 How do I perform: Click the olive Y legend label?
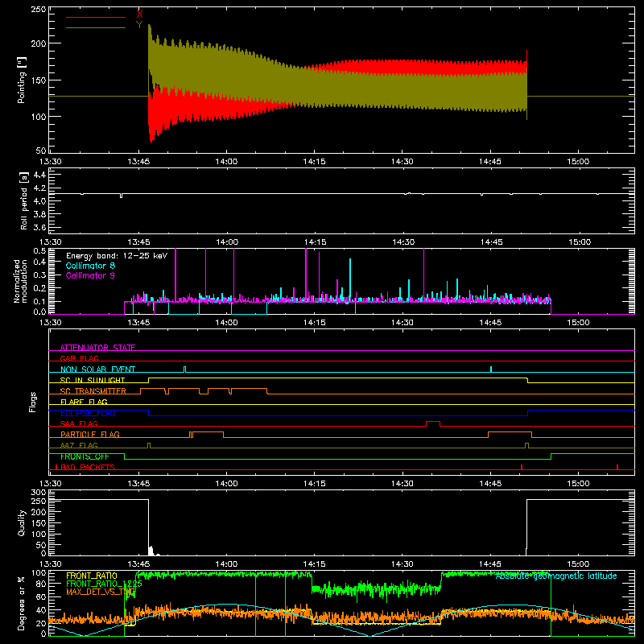[x=139, y=25]
